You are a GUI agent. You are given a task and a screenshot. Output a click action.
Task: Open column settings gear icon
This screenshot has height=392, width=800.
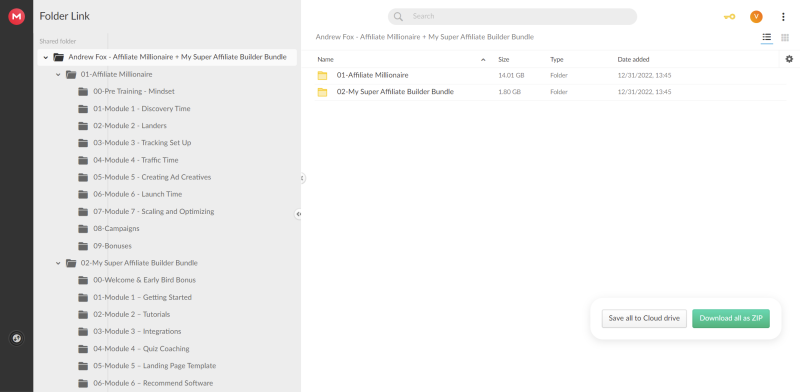[x=789, y=59]
